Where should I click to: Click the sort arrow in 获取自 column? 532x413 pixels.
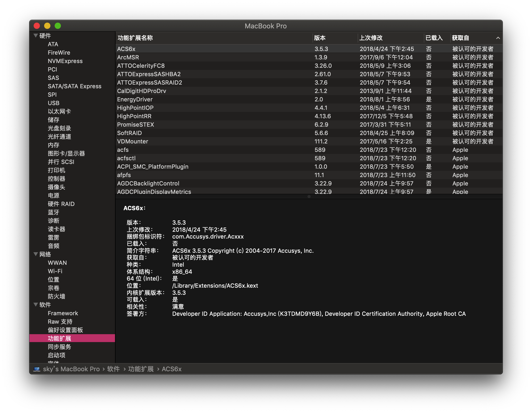pyautogui.click(x=498, y=38)
